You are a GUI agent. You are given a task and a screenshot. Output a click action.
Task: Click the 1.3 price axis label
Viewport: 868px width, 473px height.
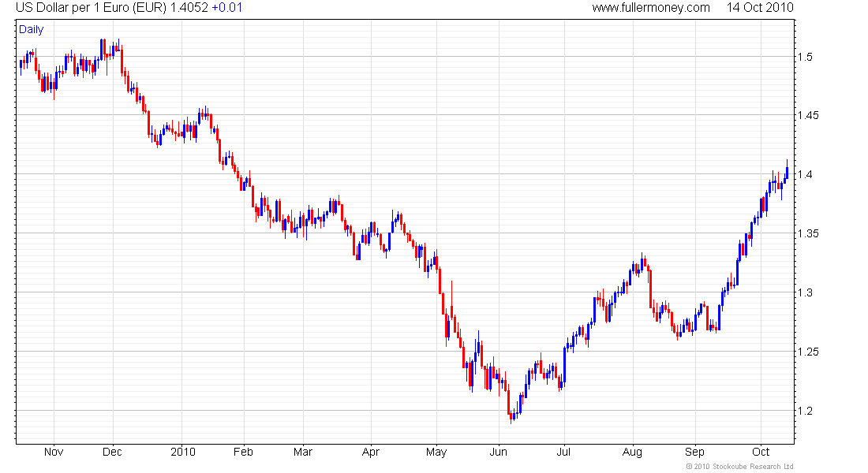pos(805,292)
